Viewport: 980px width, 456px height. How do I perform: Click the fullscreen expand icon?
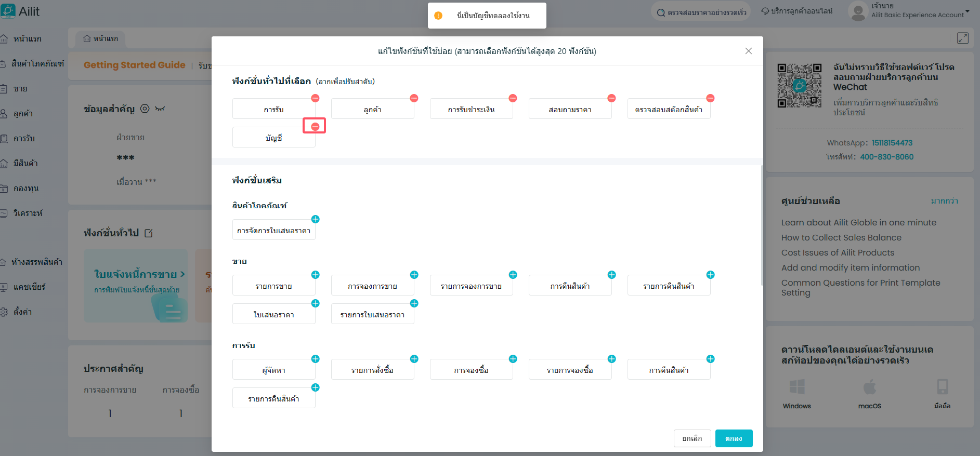point(962,38)
